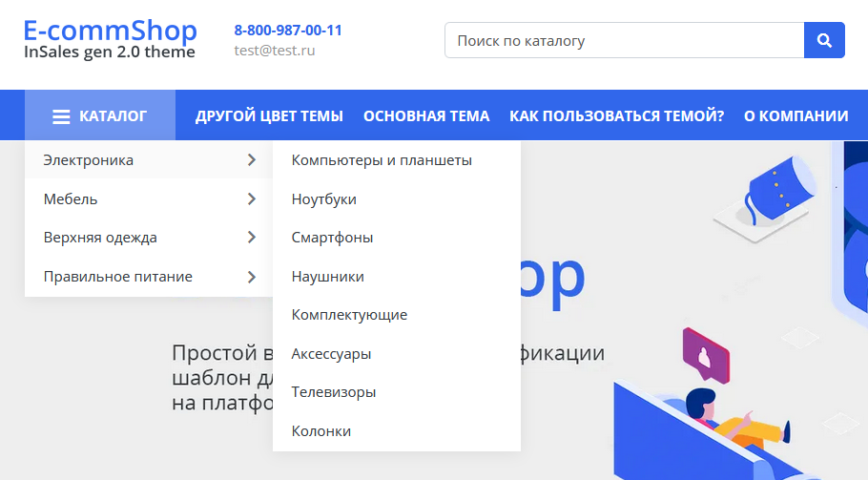Expand the Мебель category chevron

coord(251,199)
